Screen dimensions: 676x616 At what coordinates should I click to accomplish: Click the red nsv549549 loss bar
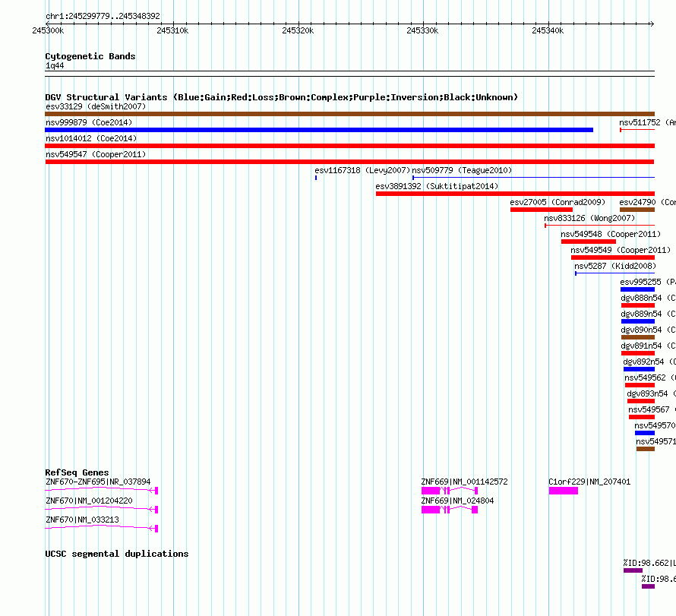click(x=613, y=257)
